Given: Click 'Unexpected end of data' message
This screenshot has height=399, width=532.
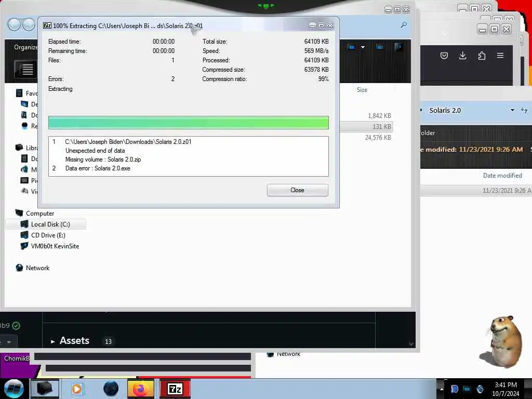Looking at the screenshot, I should (95, 151).
